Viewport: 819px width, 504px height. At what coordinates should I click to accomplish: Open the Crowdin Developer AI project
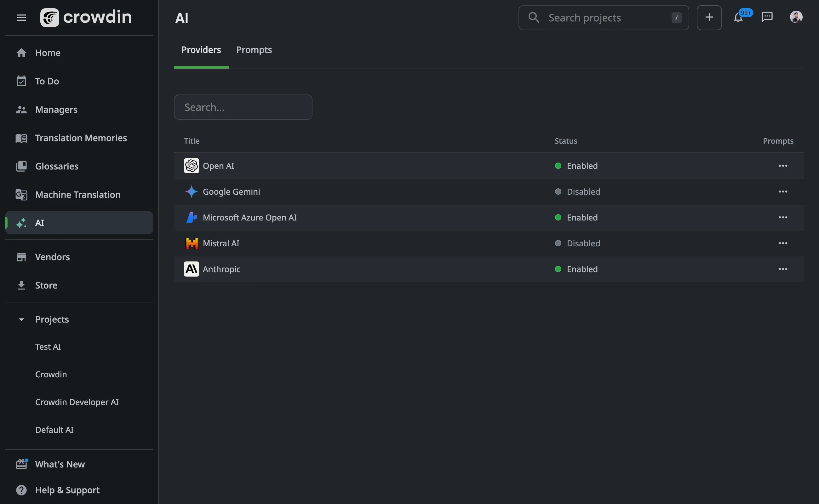coord(77,402)
